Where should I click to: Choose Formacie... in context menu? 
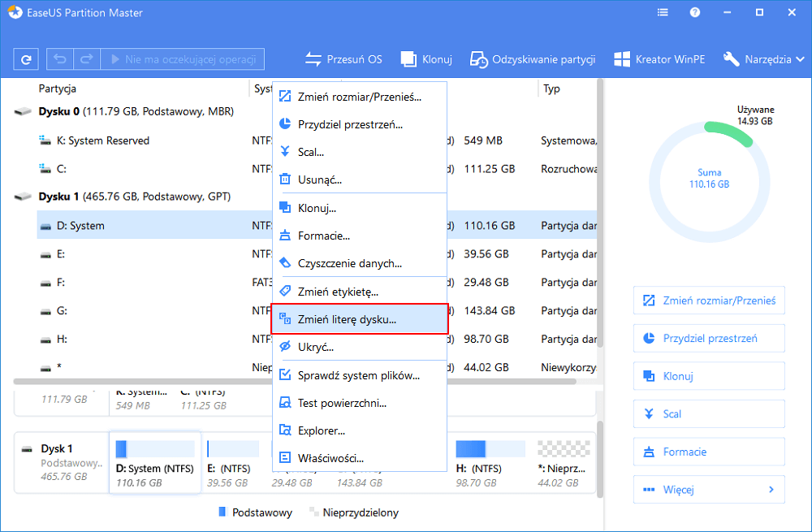360,236
